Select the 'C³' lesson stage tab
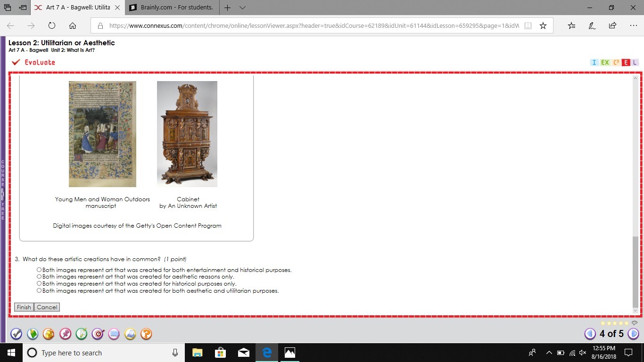644x362 pixels. [616, 62]
